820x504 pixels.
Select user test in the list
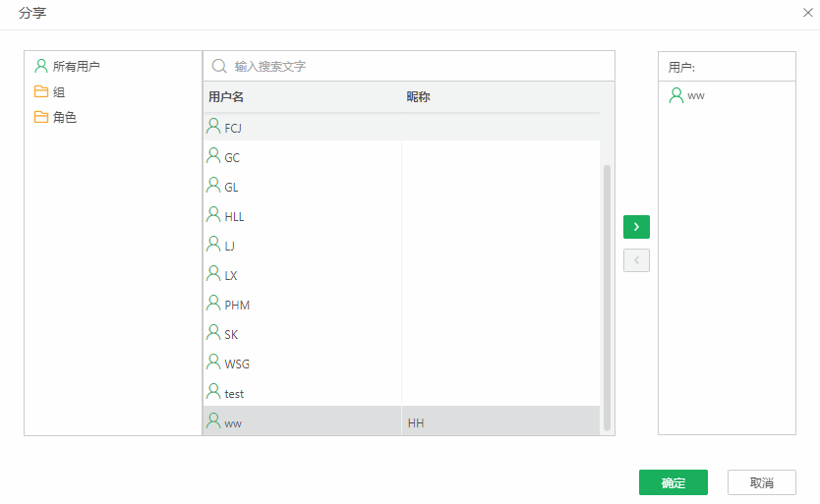click(x=401, y=393)
